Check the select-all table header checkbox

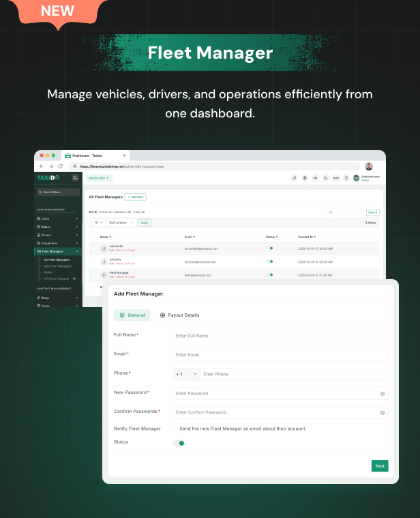[x=93, y=238]
